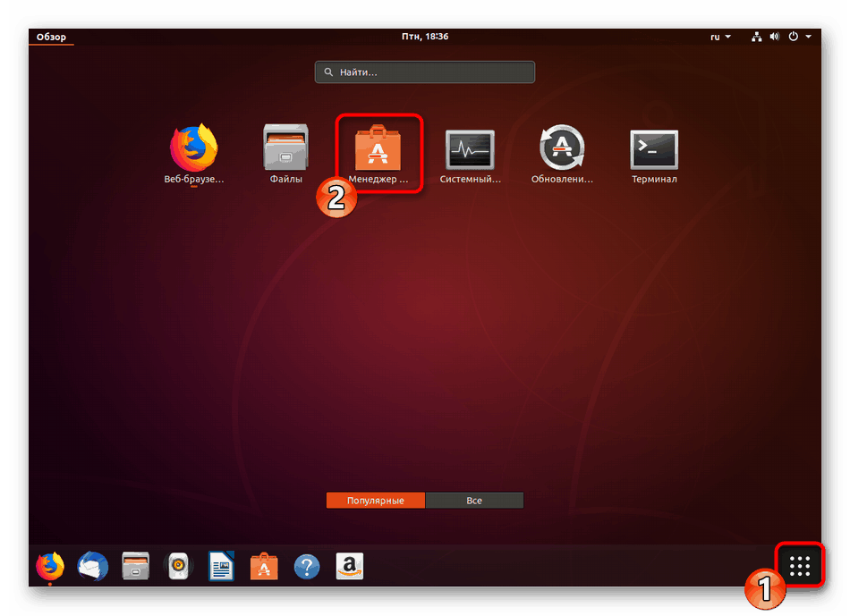
Task: Open the Файлы file manager
Action: [x=285, y=148]
